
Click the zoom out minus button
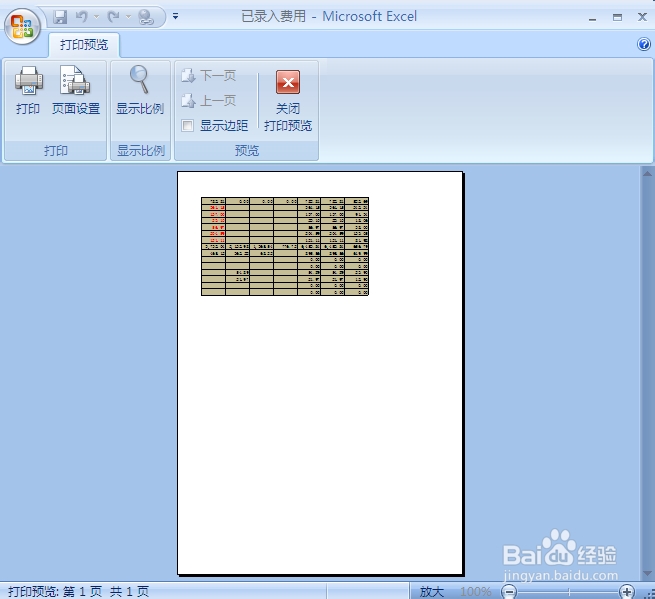click(x=509, y=591)
